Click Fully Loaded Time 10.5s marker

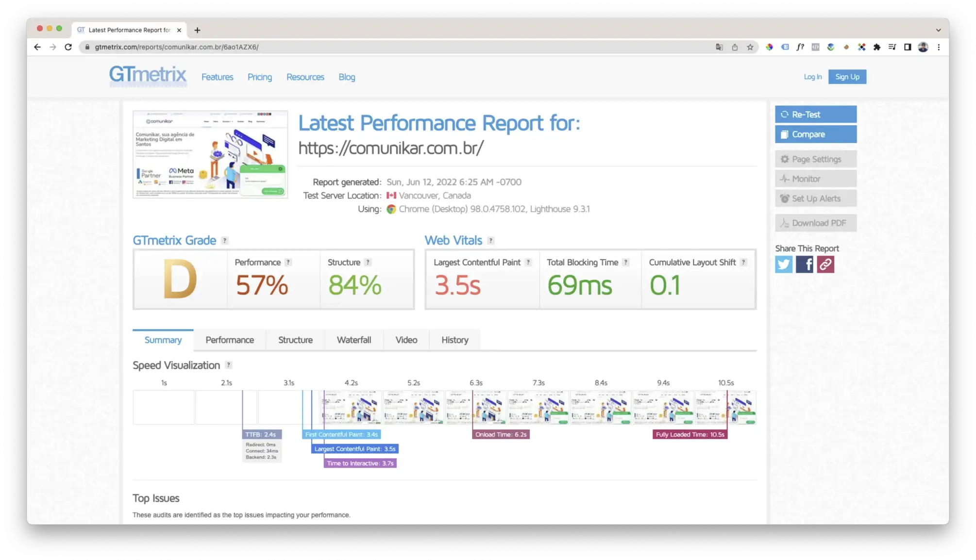[690, 434]
